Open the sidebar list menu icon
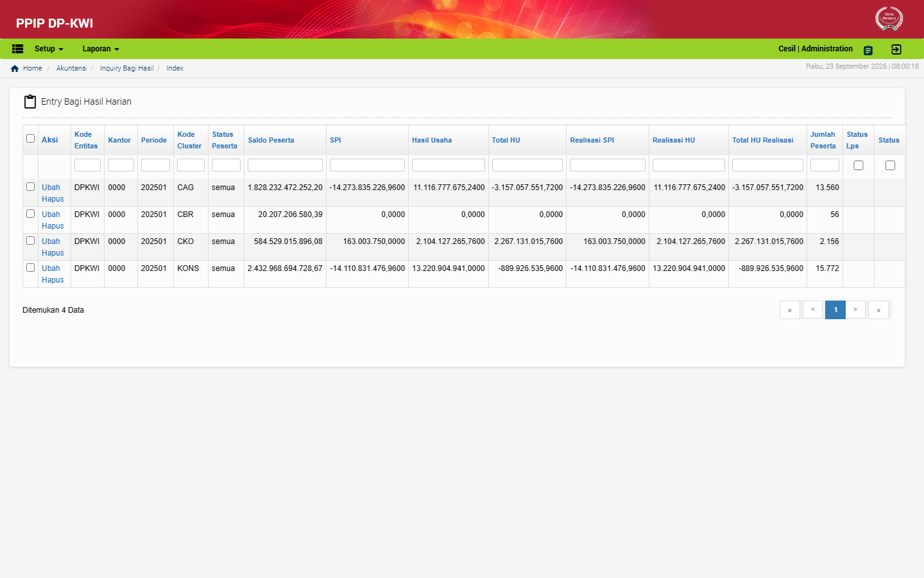 click(x=17, y=49)
